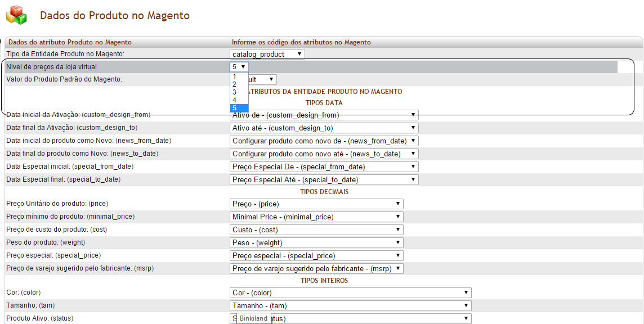Screen dimensions: 644x324
Task: Click the TIPOS INTEIROS section heading
Action: point(324,281)
